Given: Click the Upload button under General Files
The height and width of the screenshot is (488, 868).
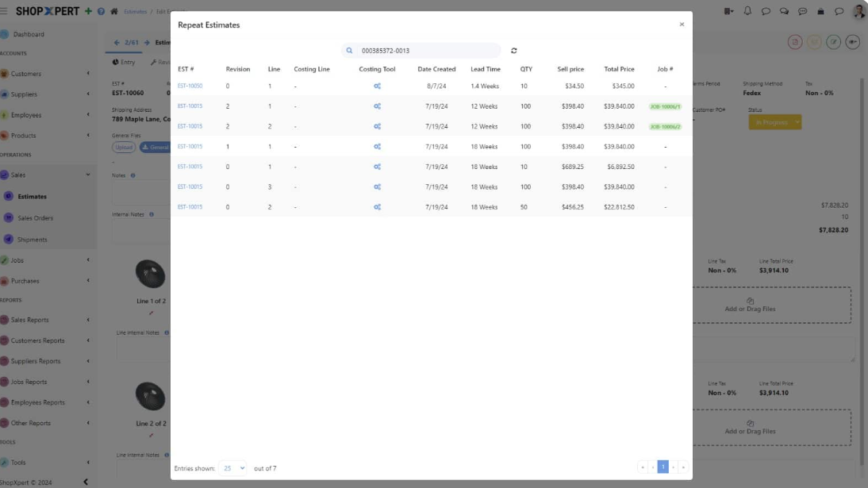Looking at the screenshot, I should click(x=125, y=147).
